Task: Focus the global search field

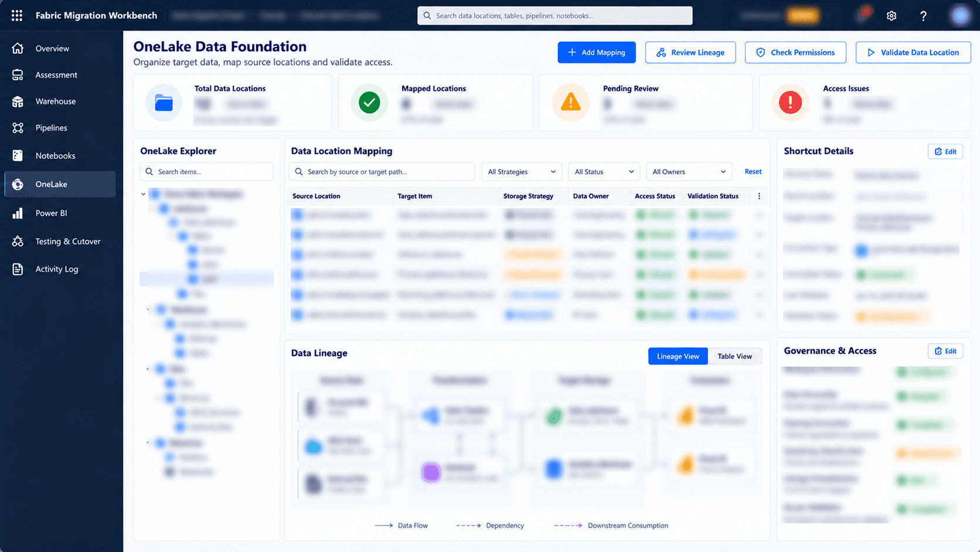Action: coord(554,16)
